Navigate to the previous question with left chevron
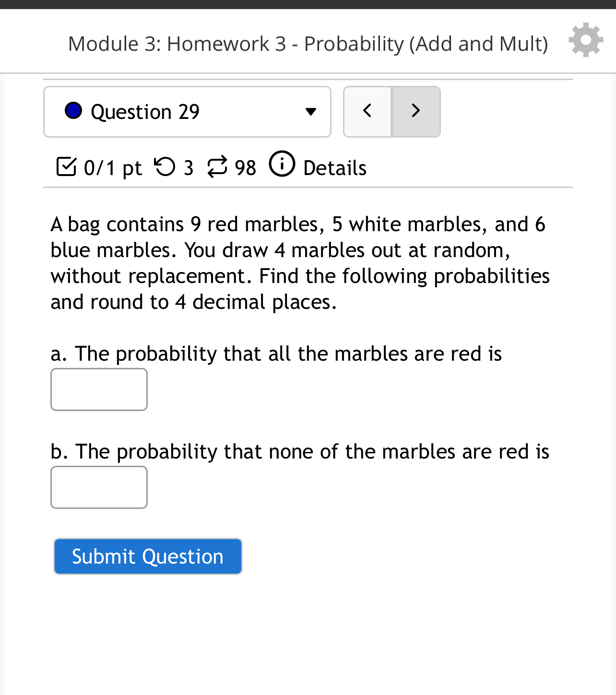This screenshot has height=695, width=616. 367,111
